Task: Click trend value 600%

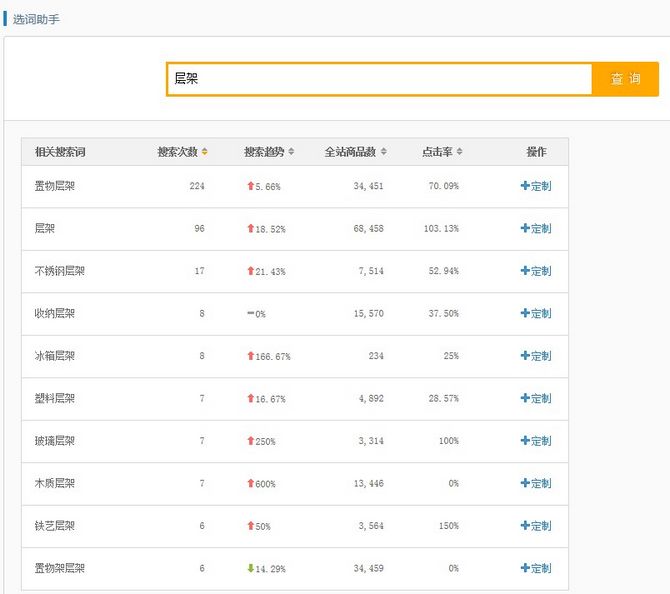Action: click(265, 484)
